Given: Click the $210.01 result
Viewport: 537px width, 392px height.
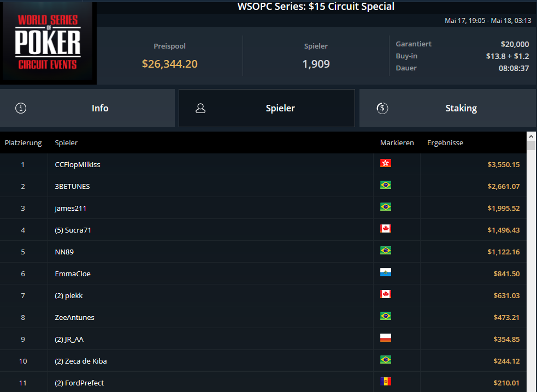Looking at the screenshot, I should [x=506, y=383].
